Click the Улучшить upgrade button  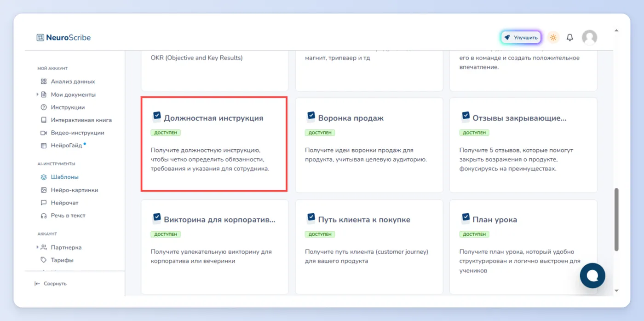pyautogui.click(x=521, y=37)
